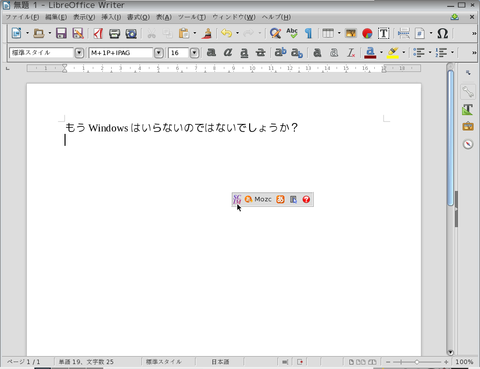
Task: Click red help icon in IME bar
Action: click(306, 199)
